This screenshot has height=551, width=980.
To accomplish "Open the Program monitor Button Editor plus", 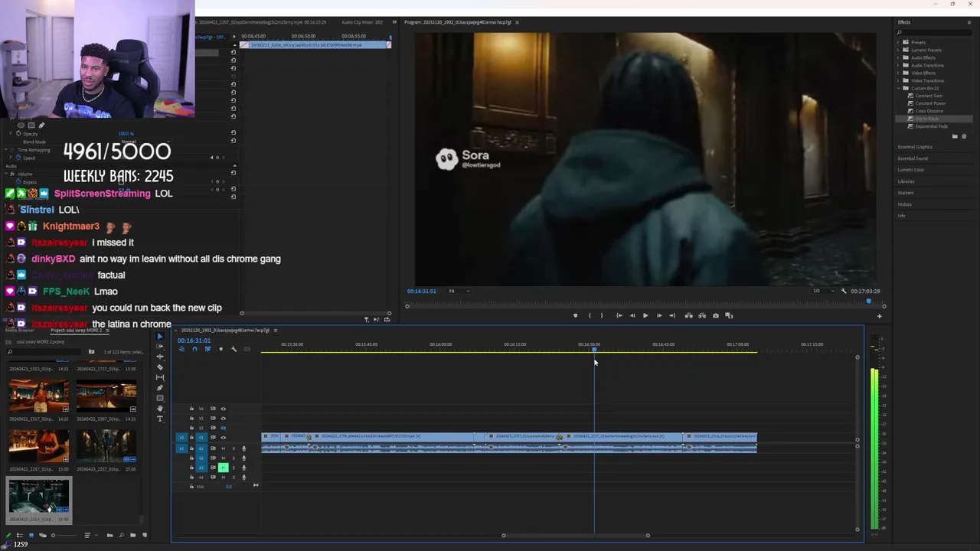I will (x=879, y=316).
